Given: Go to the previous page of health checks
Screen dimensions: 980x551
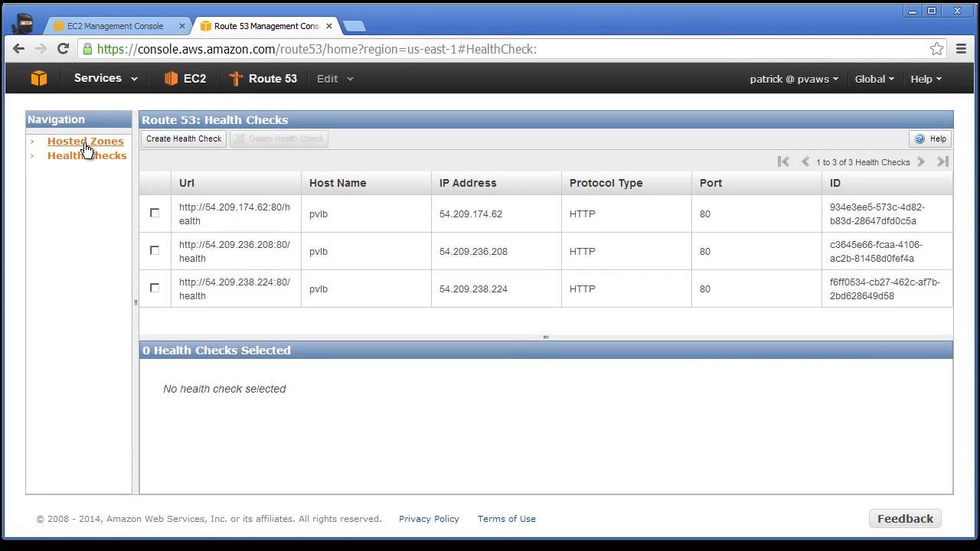Looking at the screenshot, I should click(x=805, y=161).
